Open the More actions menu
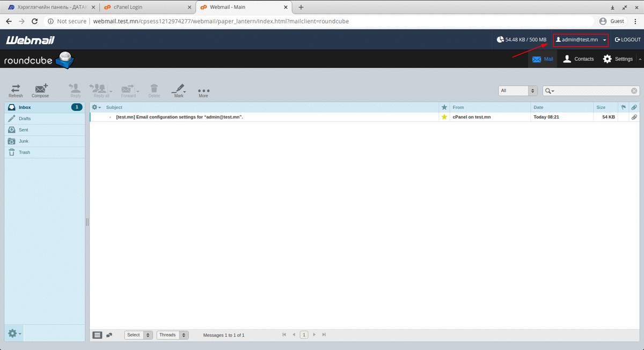The width and height of the screenshot is (644, 350). click(203, 92)
